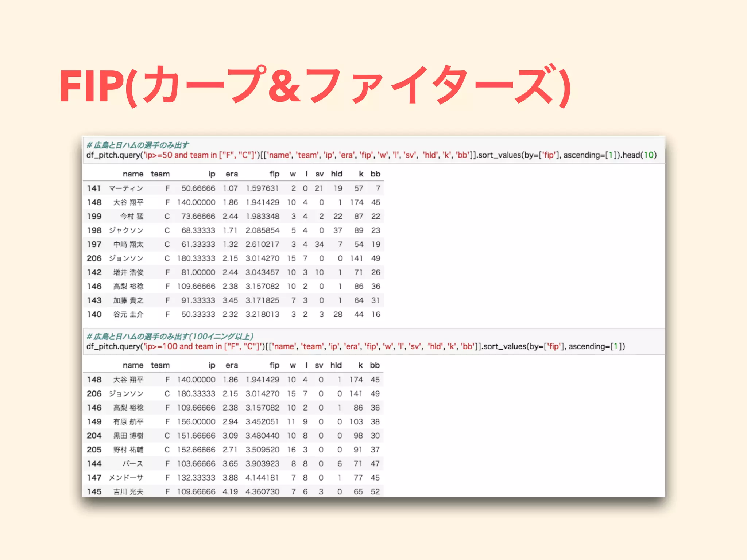
Task: Click the 黒田 博樹 name cell
Action: point(128,436)
